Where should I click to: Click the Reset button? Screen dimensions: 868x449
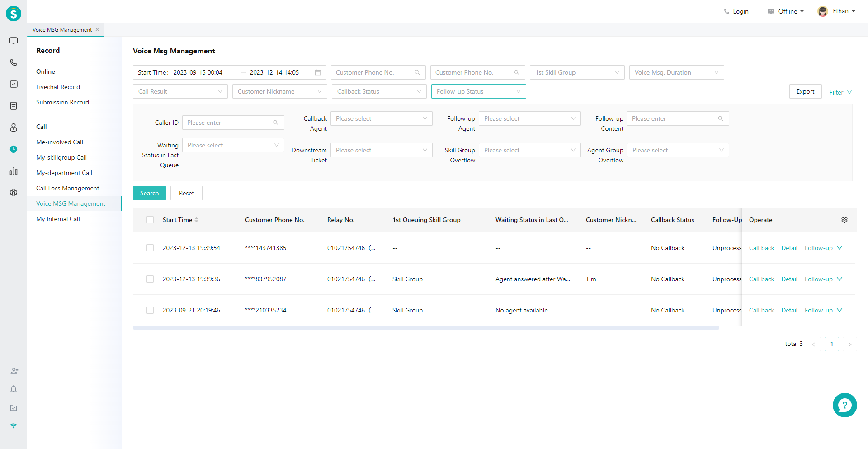[x=186, y=193]
